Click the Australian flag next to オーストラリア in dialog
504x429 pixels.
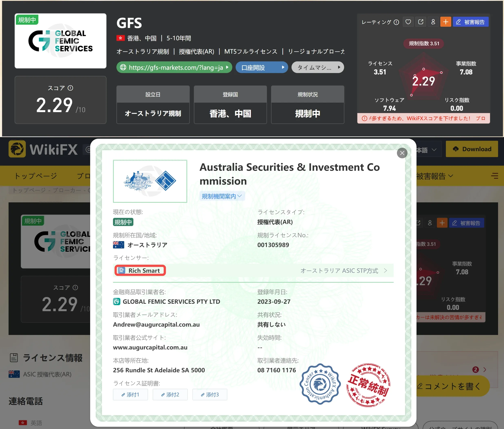coord(119,245)
